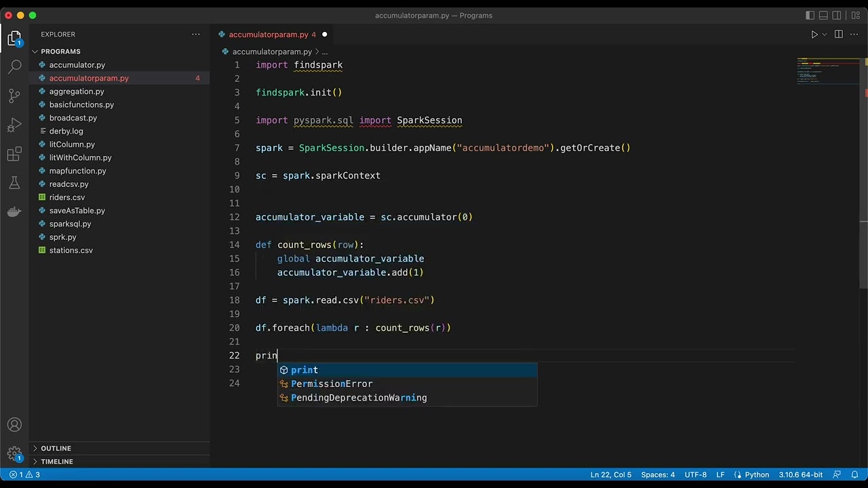Click the problems badge 4 on accumulatorparam.py
The image size is (868, 488).
point(197,78)
